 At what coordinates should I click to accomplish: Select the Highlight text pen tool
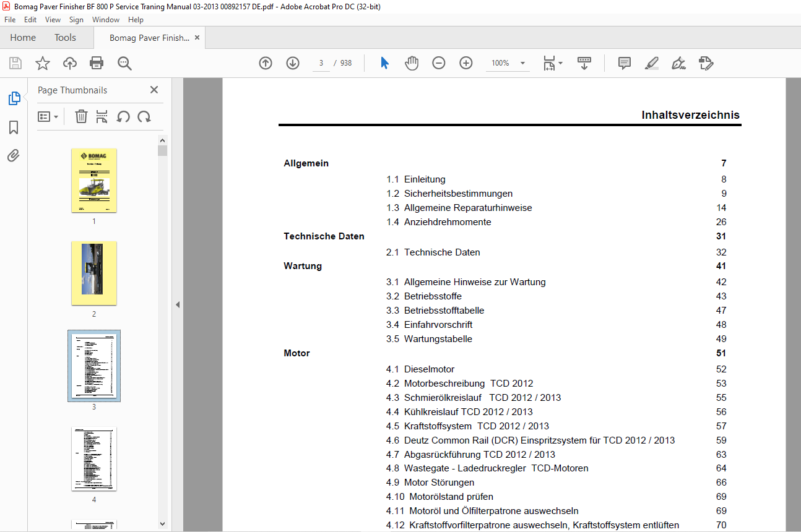tap(651, 63)
